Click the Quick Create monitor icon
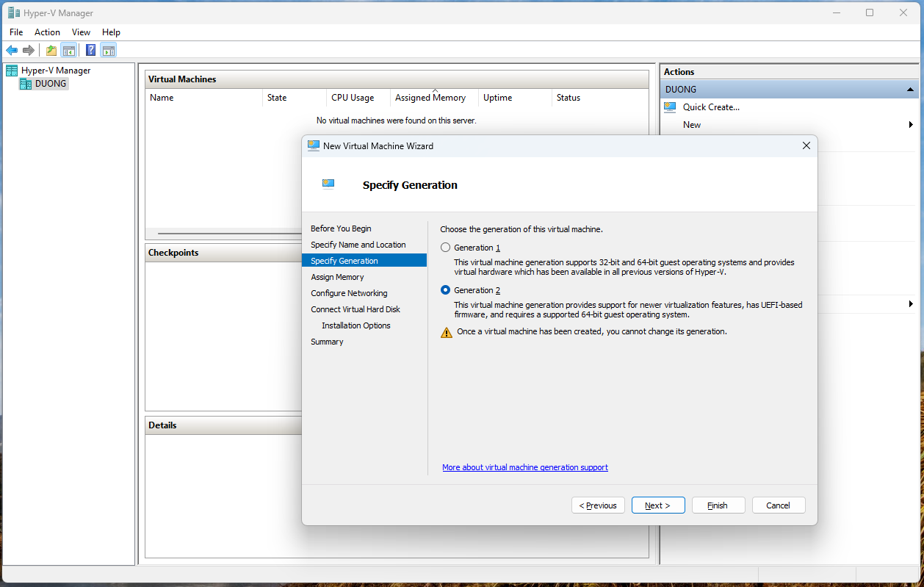The image size is (924, 587). pos(670,107)
